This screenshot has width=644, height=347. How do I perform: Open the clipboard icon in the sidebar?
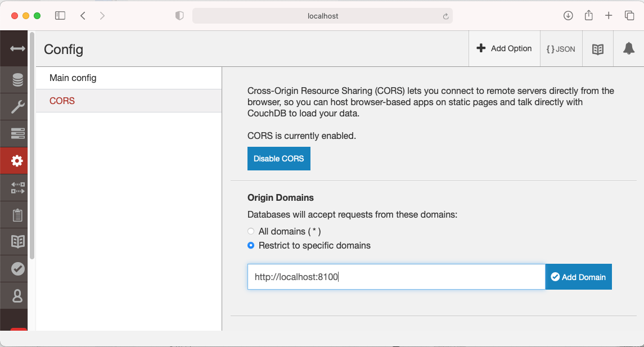click(x=17, y=215)
